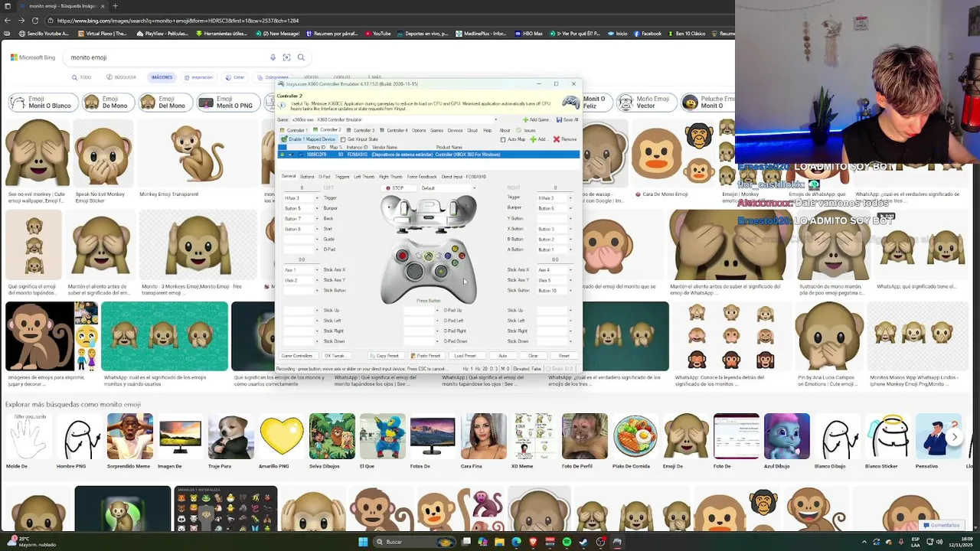Open the Triggers tab
The width and height of the screenshot is (980, 551).
click(x=342, y=177)
